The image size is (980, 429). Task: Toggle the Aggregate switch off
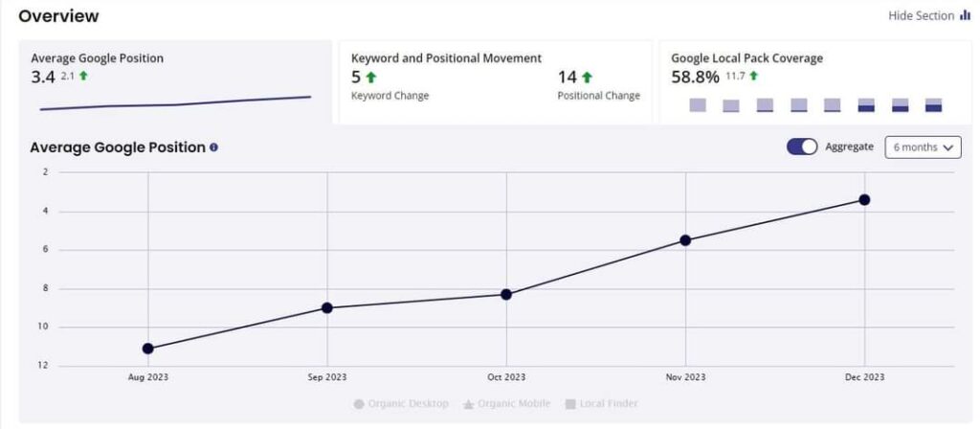[x=802, y=147]
